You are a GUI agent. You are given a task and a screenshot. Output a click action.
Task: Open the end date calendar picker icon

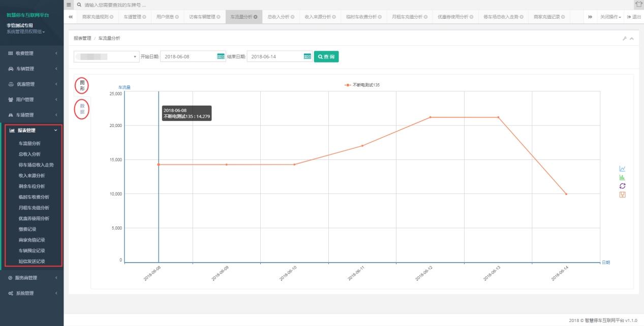308,56
